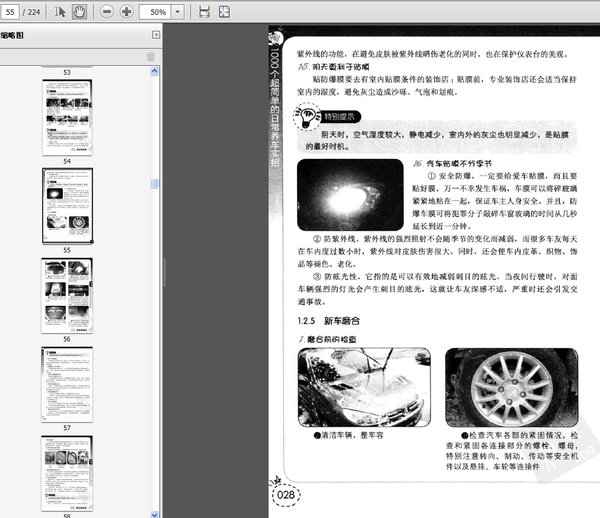This screenshot has width=600, height=518.
Task: Activate the Hand pan tool
Action: pyautogui.click(x=78, y=12)
